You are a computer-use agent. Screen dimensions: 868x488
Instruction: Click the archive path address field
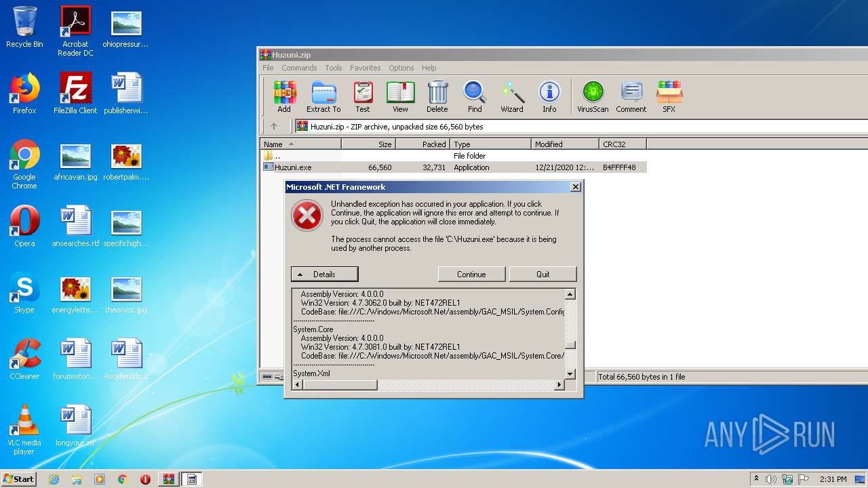point(580,126)
